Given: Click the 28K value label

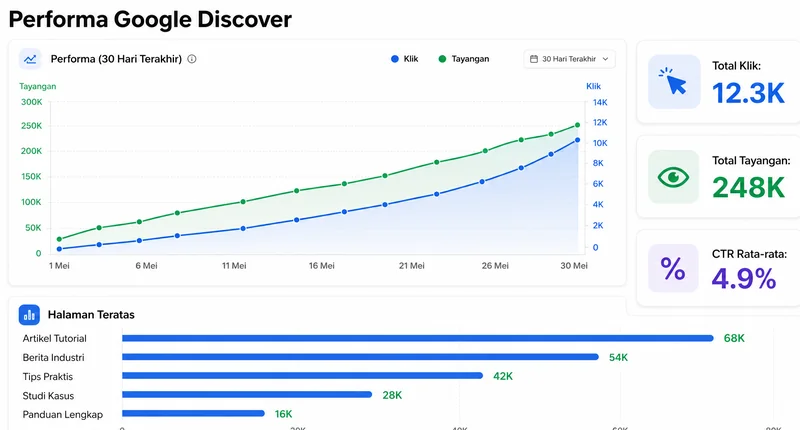Looking at the screenshot, I should pyautogui.click(x=392, y=395).
